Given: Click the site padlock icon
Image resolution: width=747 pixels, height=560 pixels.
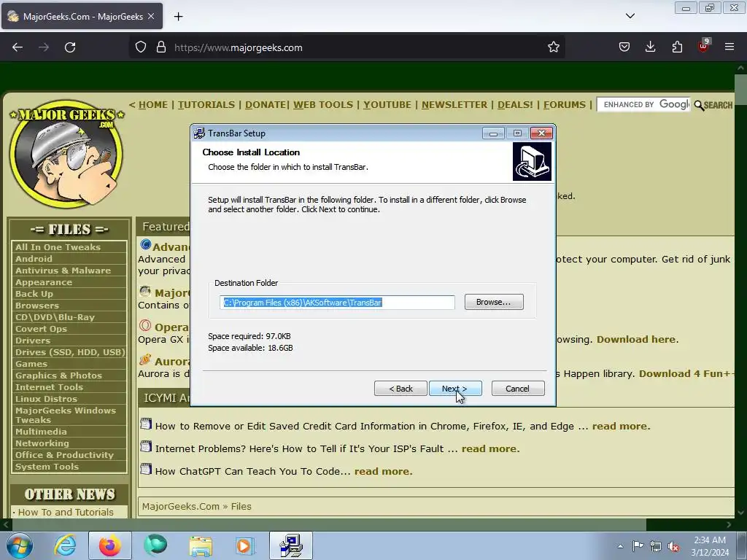Looking at the screenshot, I should [x=161, y=47].
